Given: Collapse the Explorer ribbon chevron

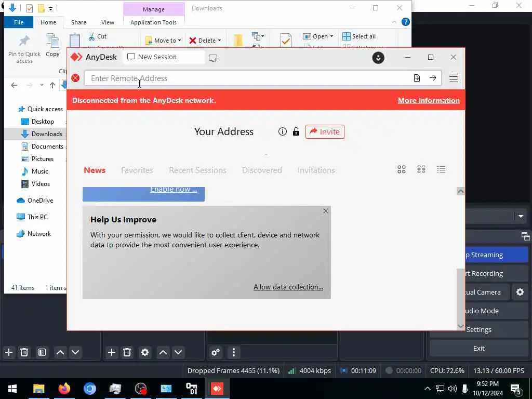Looking at the screenshot, I should click(x=394, y=22).
